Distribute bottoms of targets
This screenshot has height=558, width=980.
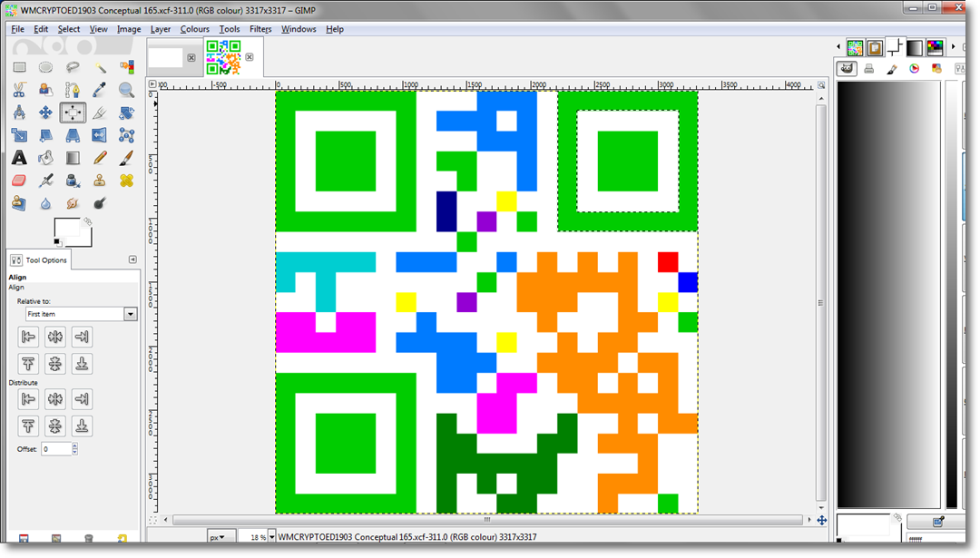click(x=82, y=426)
